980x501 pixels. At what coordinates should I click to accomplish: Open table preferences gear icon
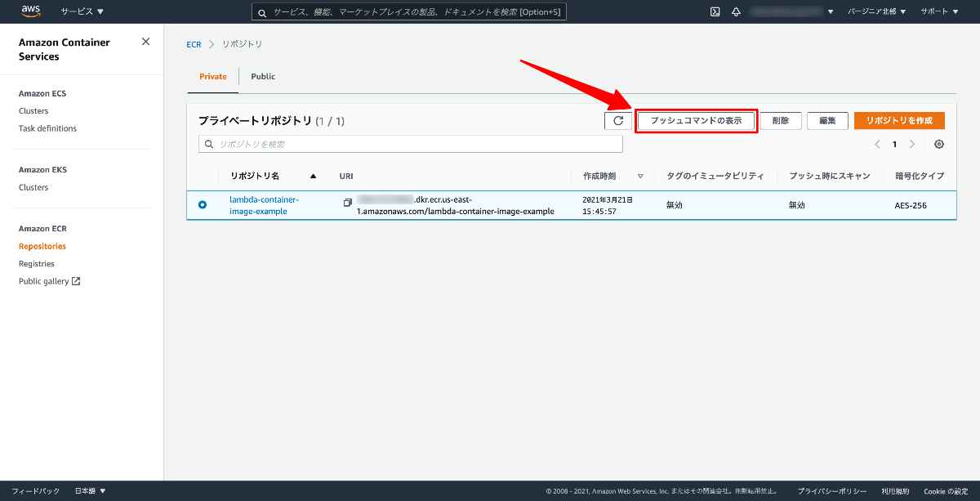pos(939,144)
